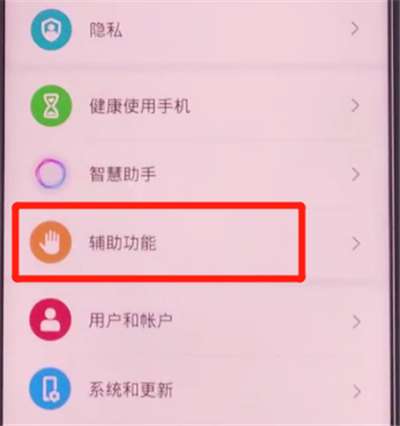Tap the green hourglass Digital Balance icon
Viewport: 400px width, 426px height.
(x=51, y=106)
